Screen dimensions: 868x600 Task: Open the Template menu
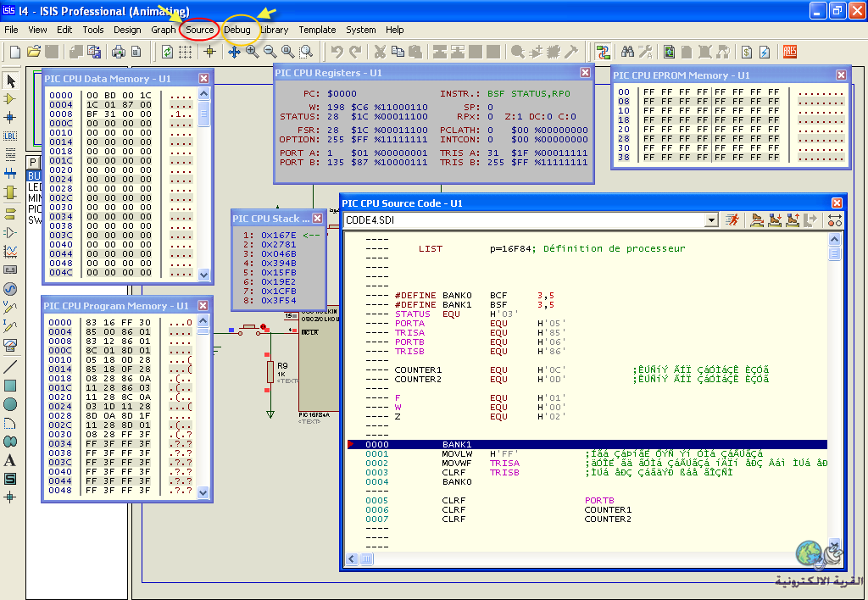pos(317,30)
